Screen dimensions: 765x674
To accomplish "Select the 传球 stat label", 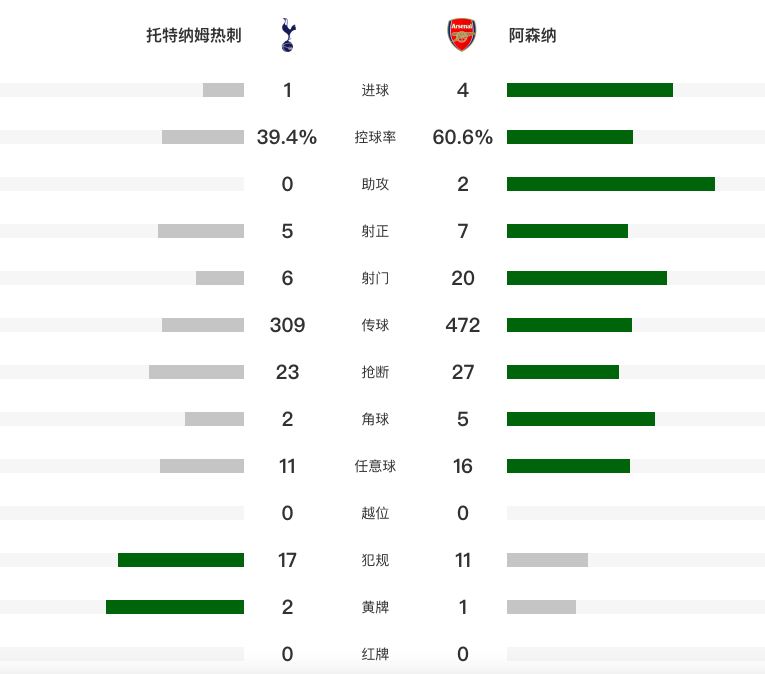I will pyautogui.click(x=375, y=326).
